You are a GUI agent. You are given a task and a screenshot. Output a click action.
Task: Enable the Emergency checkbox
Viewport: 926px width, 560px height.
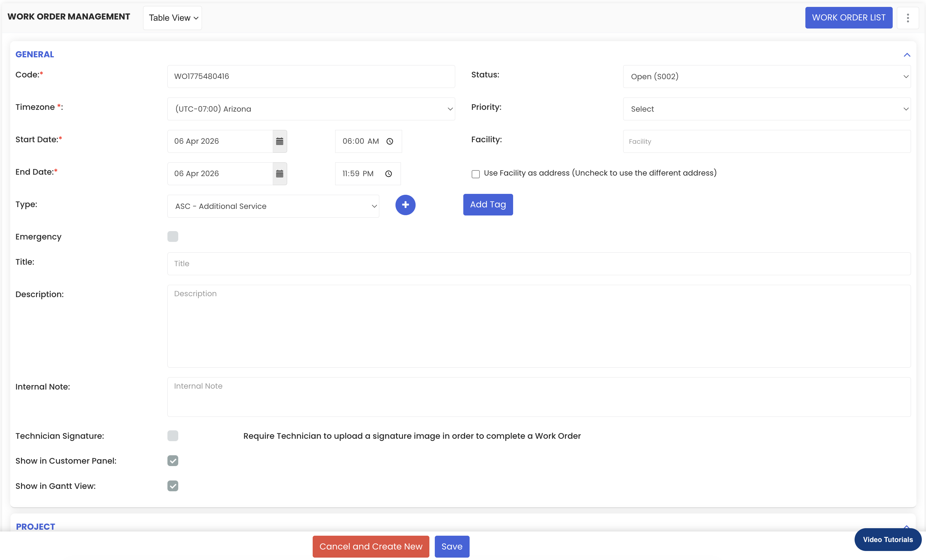coord(173,236)
